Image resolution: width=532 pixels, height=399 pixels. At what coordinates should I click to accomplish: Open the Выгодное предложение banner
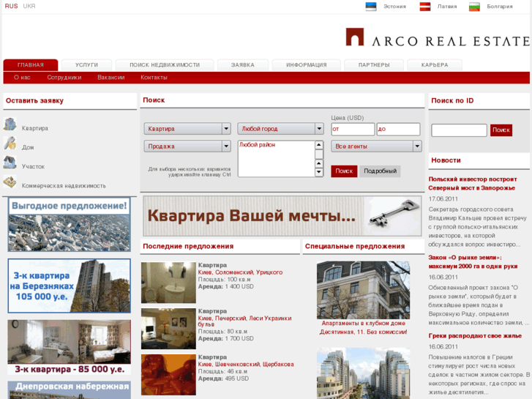click(70, 225)
